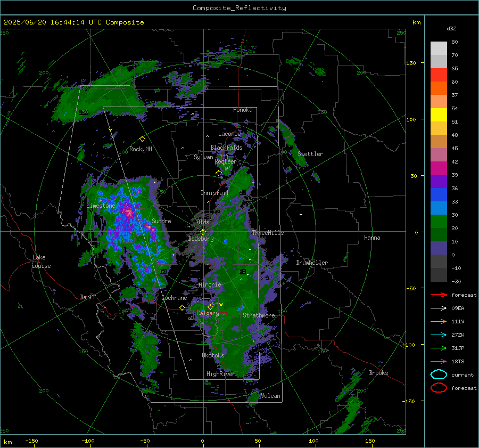Click the white plus marker west of Hanna
This screenshot has width=479, height=448.
click(301, 214)
